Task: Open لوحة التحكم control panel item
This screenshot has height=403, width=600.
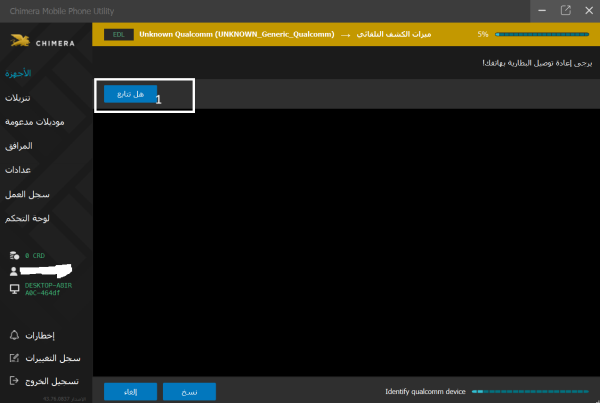Action: point(27,218)
